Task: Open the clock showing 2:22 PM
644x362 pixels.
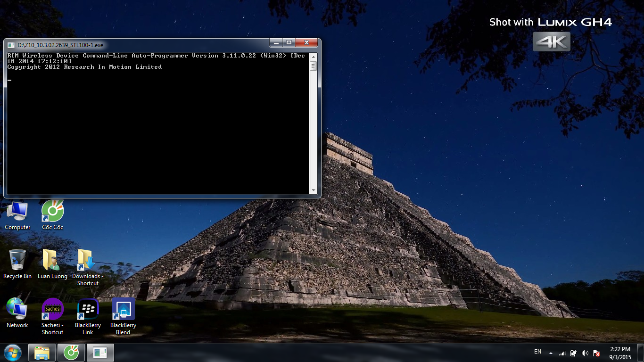Action: pyautogui.click(x=620, y=353)
